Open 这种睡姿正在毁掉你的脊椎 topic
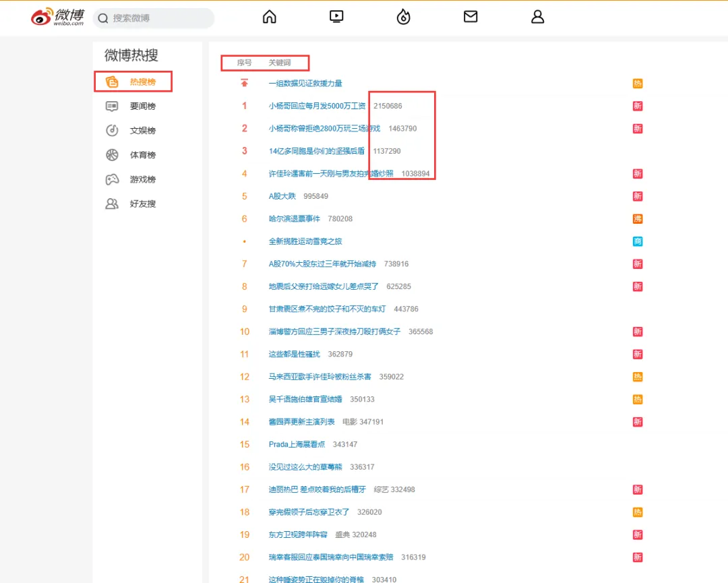The height and width of the screenshot is (583, 728). click(316, 579)
